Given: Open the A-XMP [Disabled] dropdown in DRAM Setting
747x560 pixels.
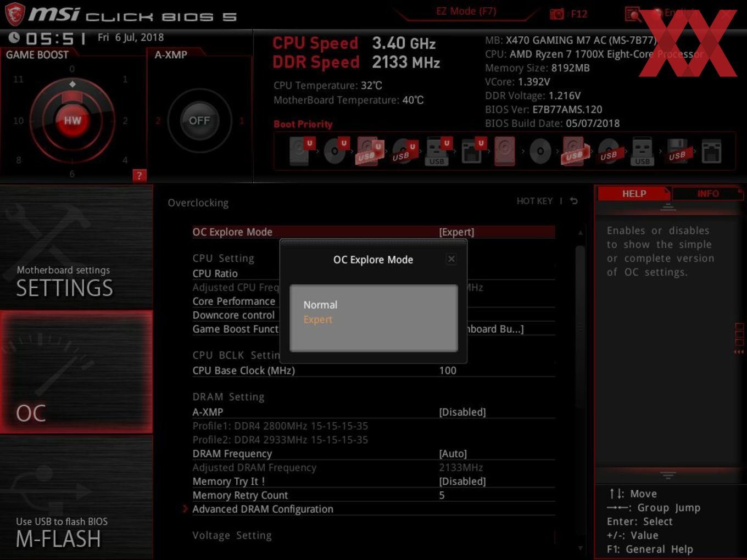Looking at the screenshot, I should click(x=462, y=412).
